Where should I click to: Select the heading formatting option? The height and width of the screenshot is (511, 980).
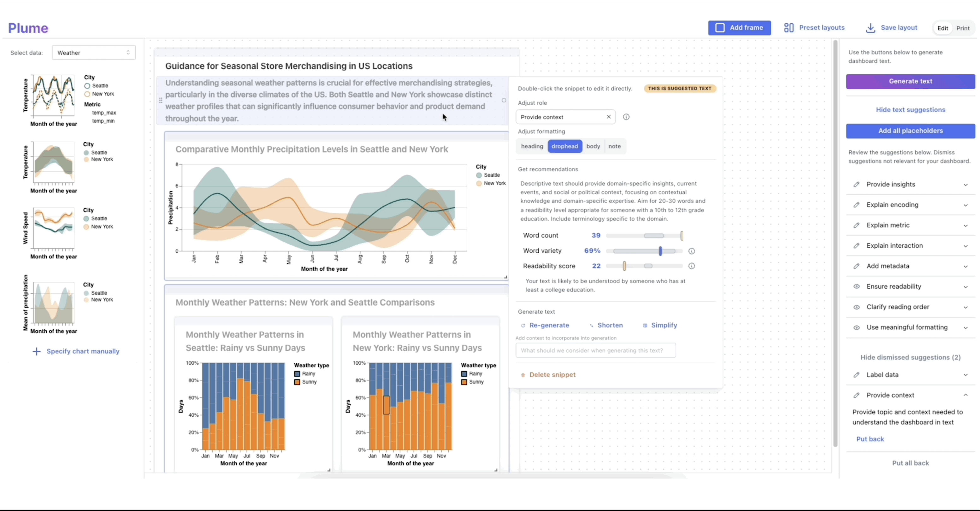point(532,146)
